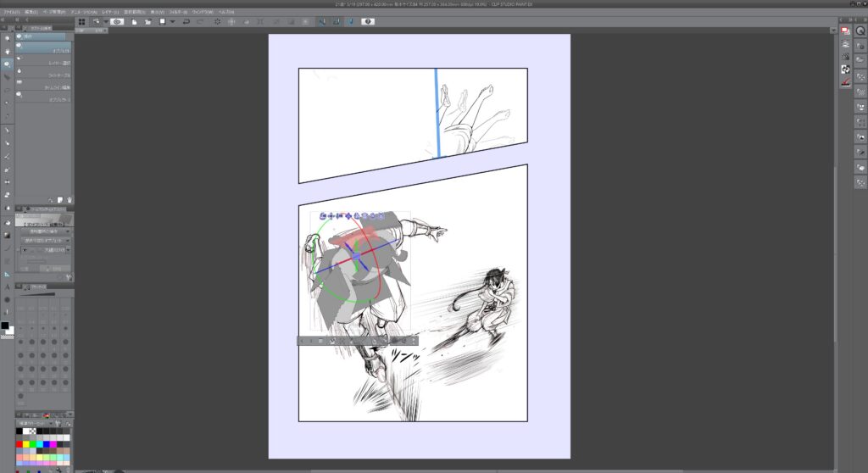This screenshot has width=868, height=473.
Task: Open the 表示 menu
Action: coord(157,12)
